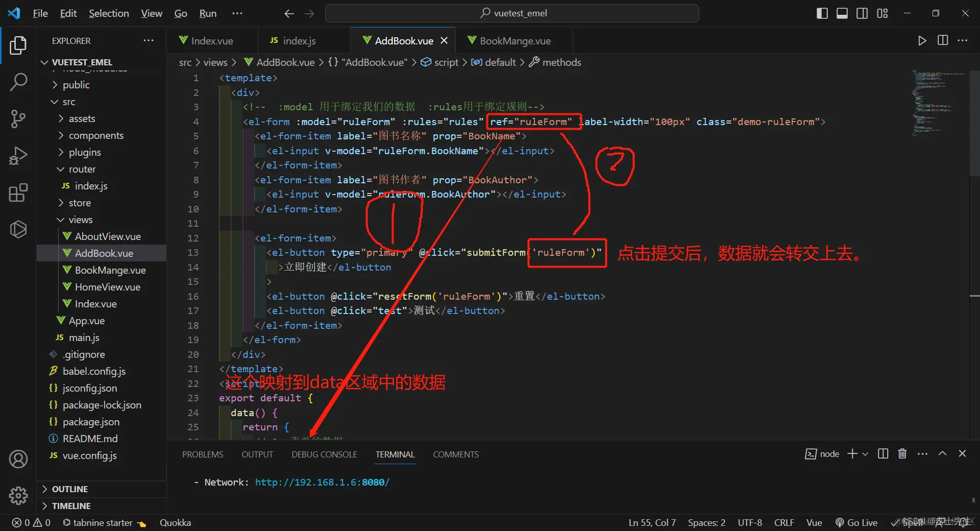Change encoding UTF-8 in status bar

(750, 523)
